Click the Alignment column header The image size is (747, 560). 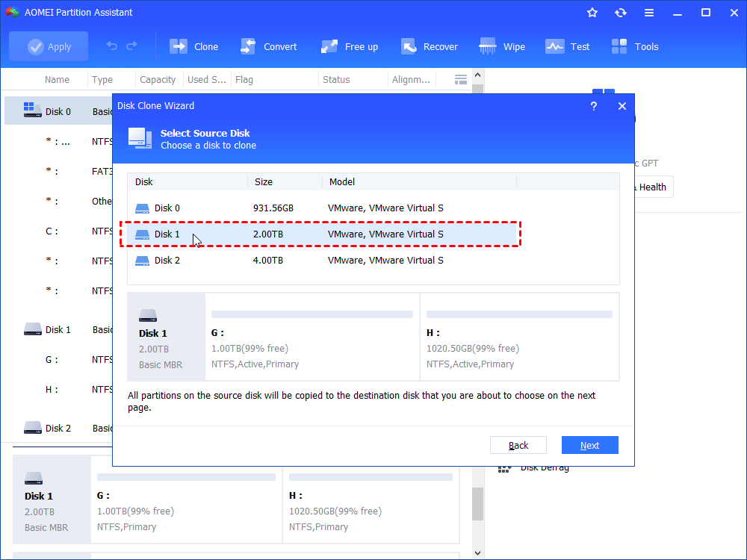[x=412, y=80]
